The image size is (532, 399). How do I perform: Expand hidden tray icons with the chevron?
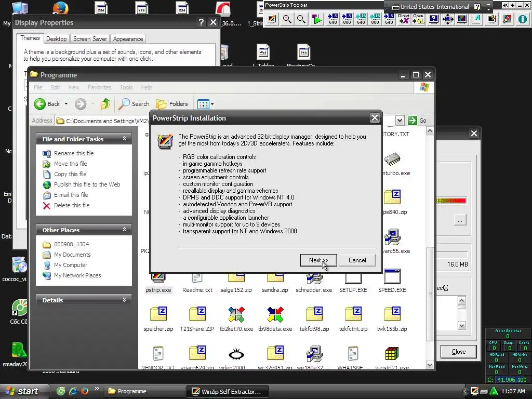[465, 391]
